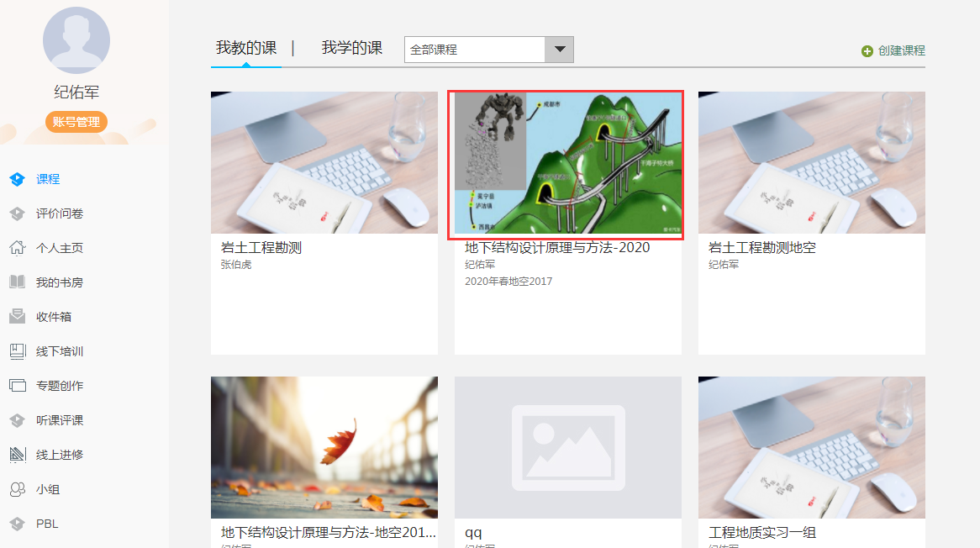The height and width of the screenshot is (548, 980).
Task: Open the 全部课程 course filter box
Action: click(x=475, y=50)
